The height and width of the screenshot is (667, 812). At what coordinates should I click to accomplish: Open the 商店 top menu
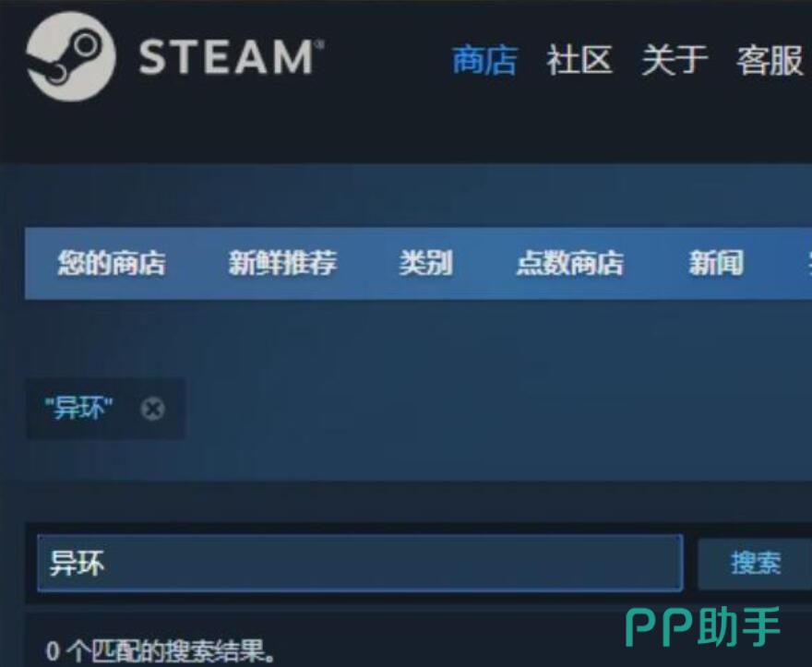(x=484, y=60)
